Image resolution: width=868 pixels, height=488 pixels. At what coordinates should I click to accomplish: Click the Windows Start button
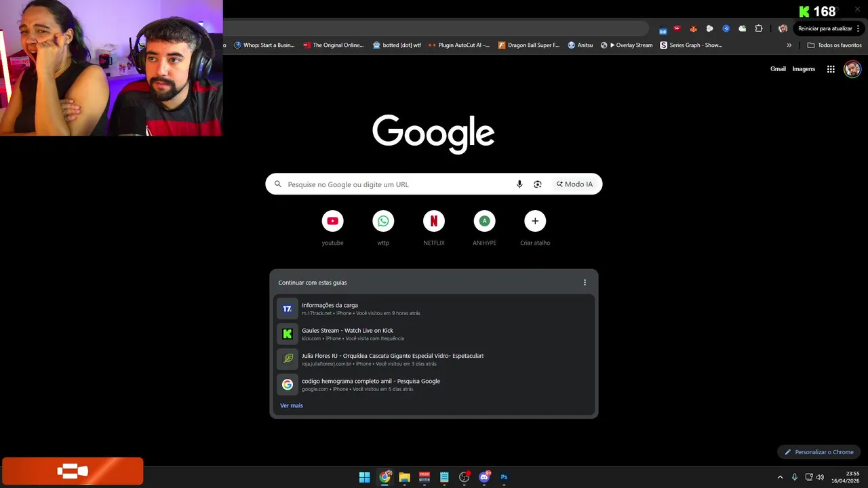pos(364,477)
